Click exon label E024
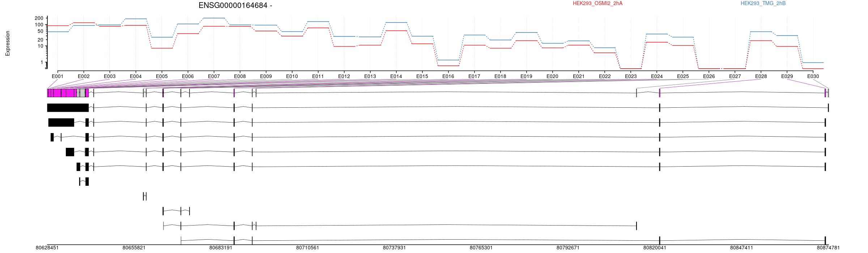This screenshot has width=868, height=253. pyautogui.click(x=657, y=76)
